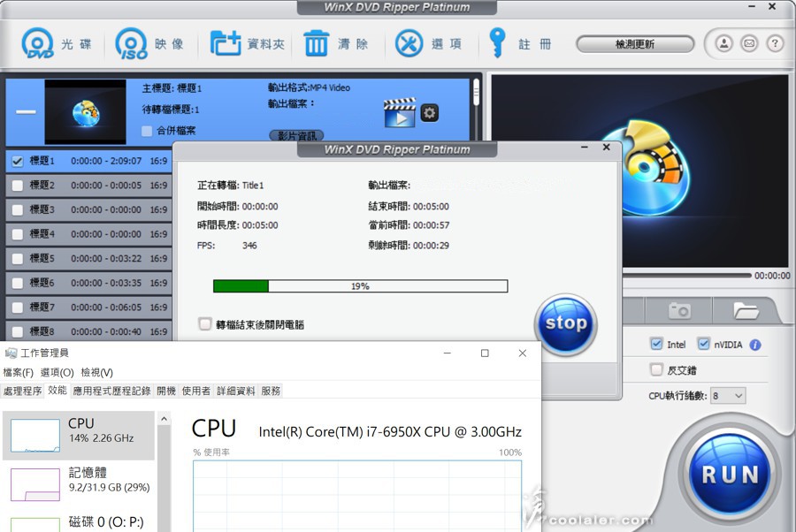Viewport: 796px width, 532px height.
Task: Check the 標題7 title checkbox
Action: (x=18, y=308)
